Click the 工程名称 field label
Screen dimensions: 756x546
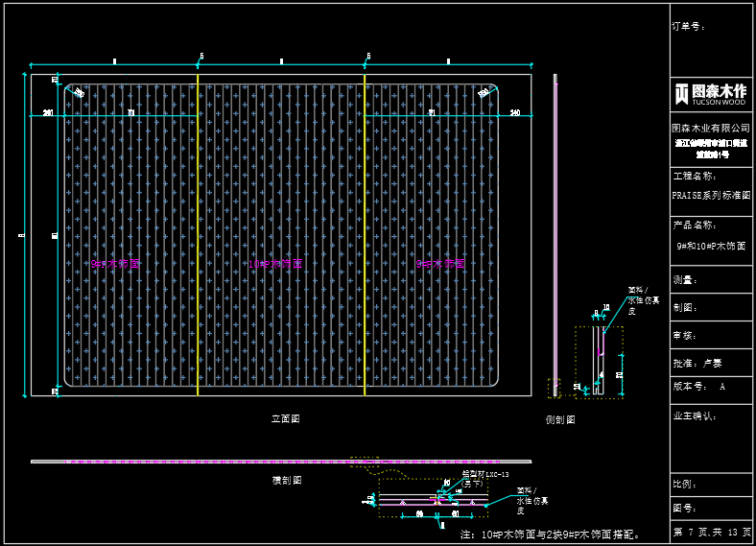pos(695,177)
